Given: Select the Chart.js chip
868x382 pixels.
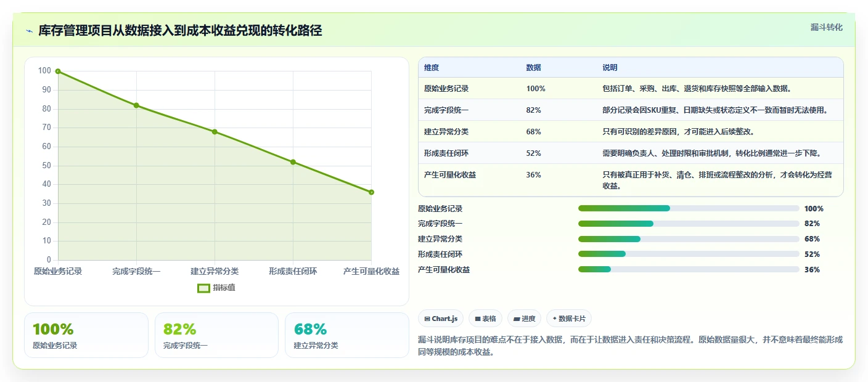Looking at the screenshot, I should (441, 319).
